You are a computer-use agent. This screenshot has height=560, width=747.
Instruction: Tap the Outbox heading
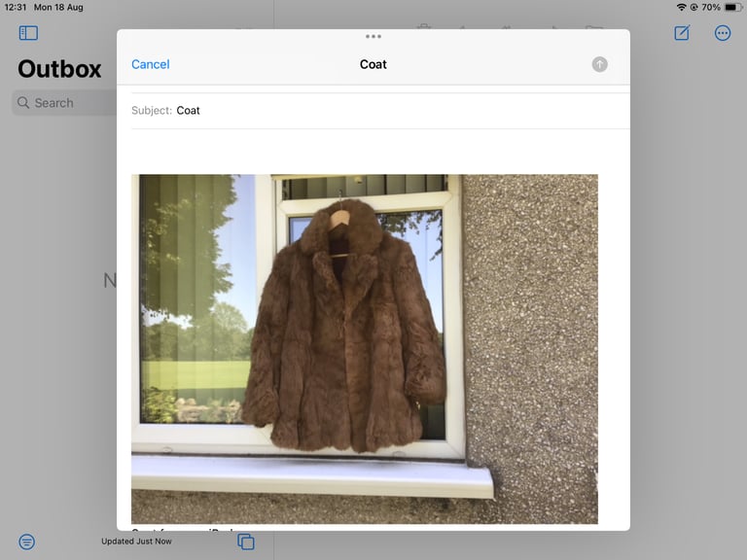click(59, 69)
